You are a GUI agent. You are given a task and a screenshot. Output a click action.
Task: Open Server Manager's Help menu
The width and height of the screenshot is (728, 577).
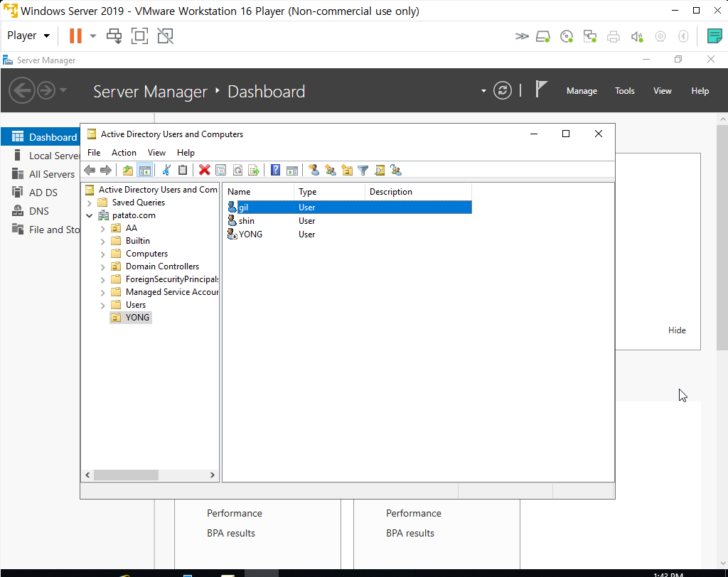click(x=700, y=91)
